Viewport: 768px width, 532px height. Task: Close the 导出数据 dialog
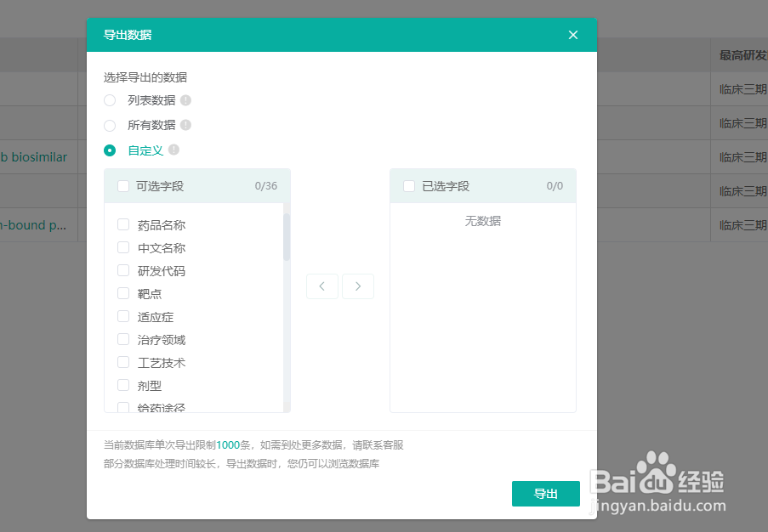(573, 35)
